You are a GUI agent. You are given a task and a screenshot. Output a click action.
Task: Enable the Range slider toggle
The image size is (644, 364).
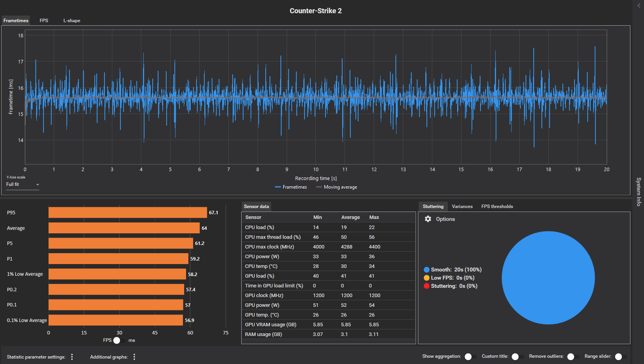(621, 357)
